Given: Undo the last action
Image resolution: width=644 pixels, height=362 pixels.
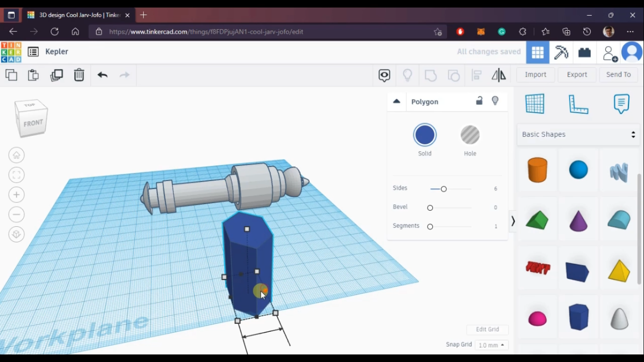Looking at the screenshot, I should tap(102, 75).
